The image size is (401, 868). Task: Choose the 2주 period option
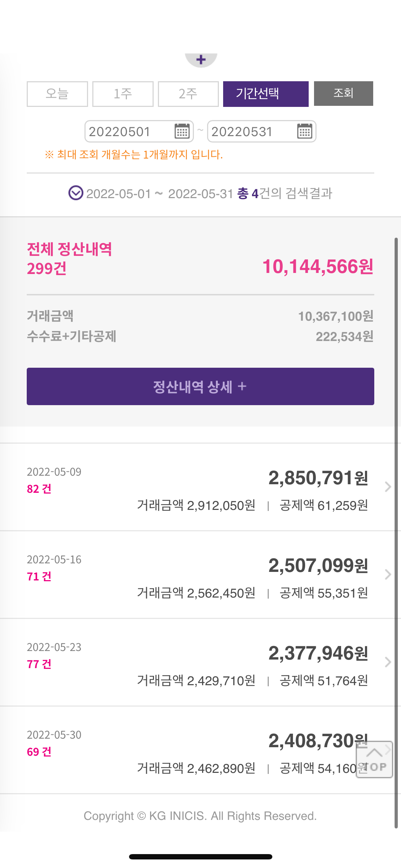click(x=188, y=94)
